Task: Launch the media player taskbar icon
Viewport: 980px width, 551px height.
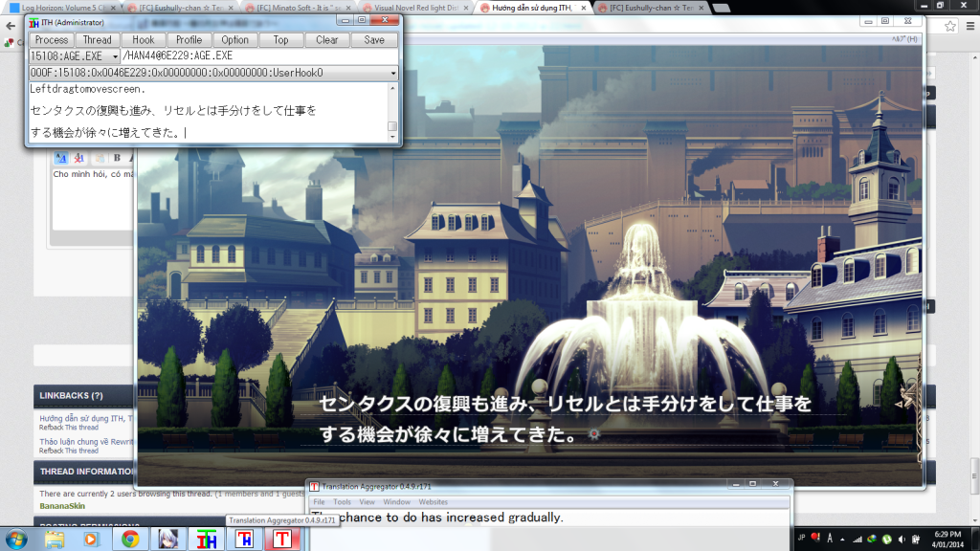Action: [x=92, y=540]
